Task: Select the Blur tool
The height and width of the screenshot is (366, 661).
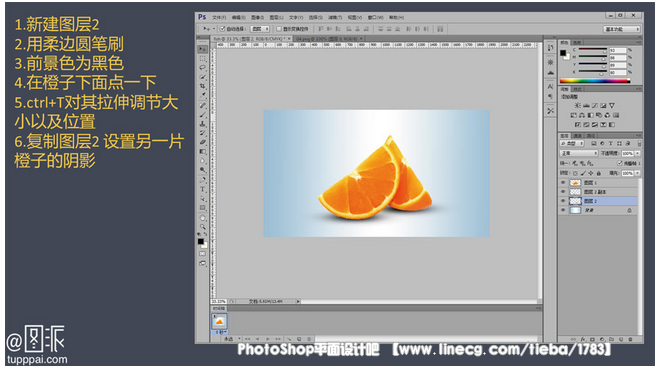Action: tap(203, 161)
